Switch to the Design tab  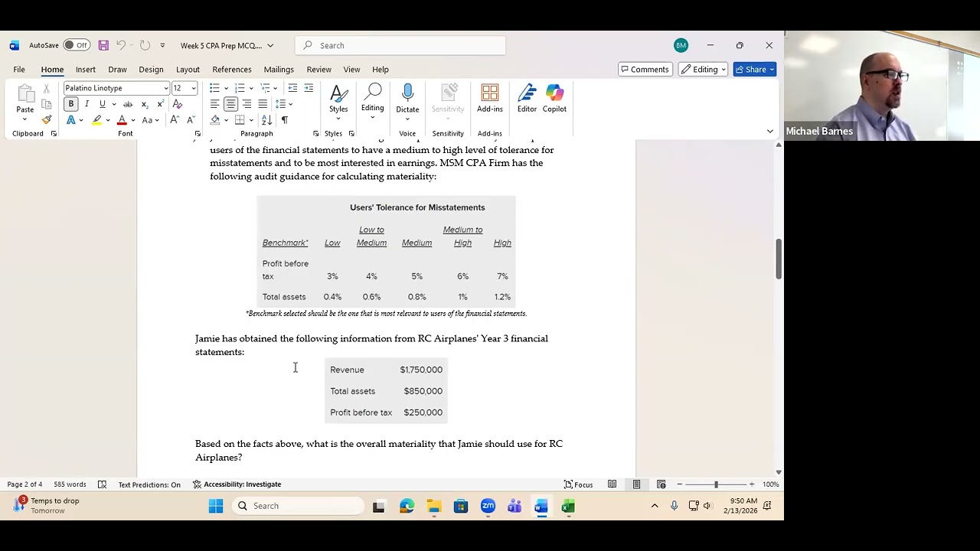151,70
